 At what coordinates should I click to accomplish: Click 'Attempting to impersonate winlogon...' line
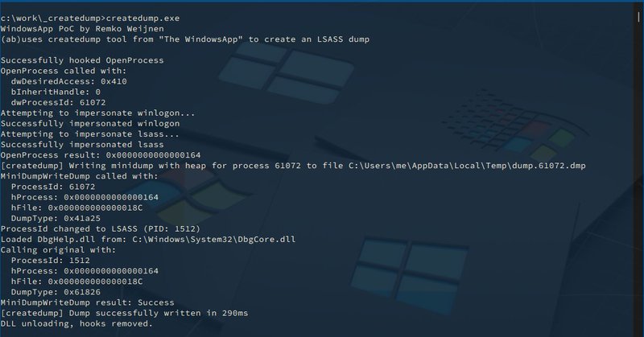pos(97,113)
